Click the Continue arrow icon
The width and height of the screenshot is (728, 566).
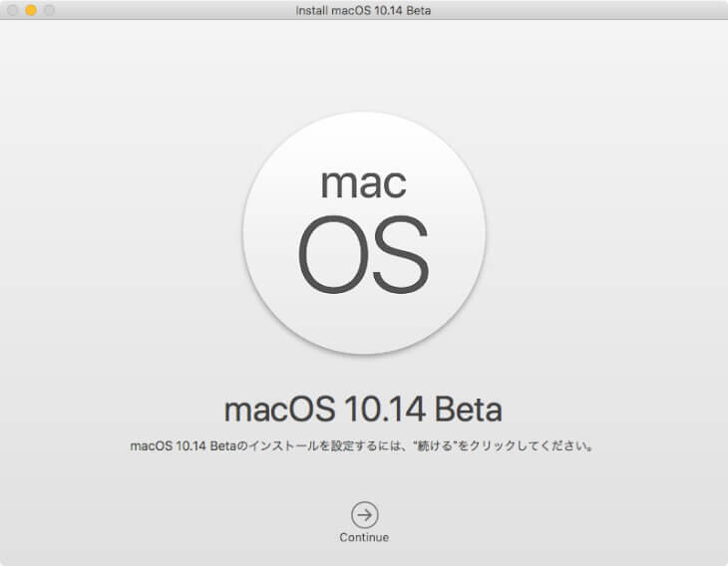[364, 514]
